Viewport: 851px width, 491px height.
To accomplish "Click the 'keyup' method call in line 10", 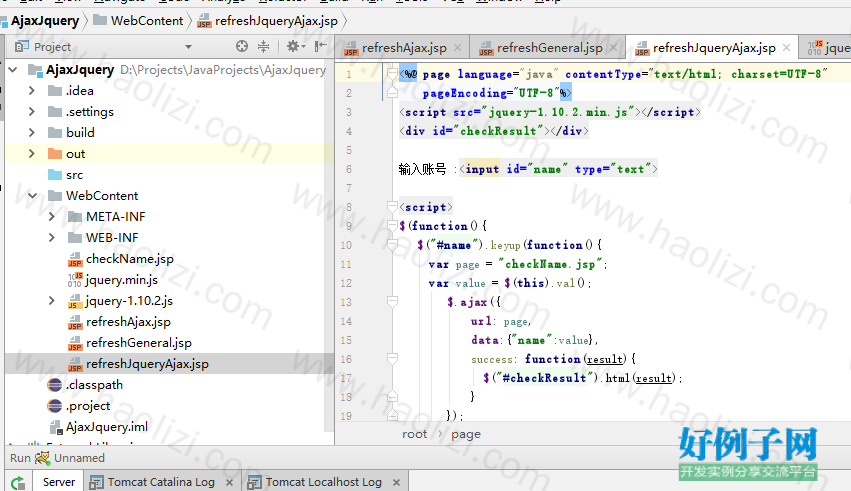I will point(505,245).
